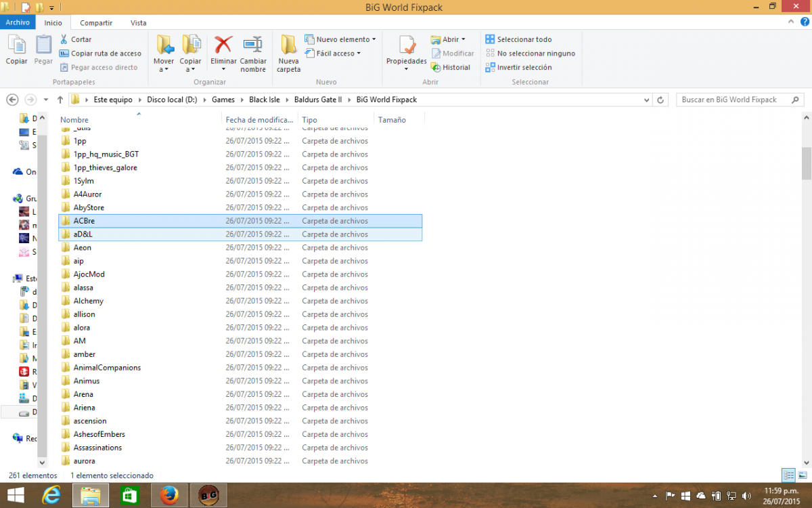Click the Cambiar nombre icon
This screenshot has height=508, width=812.
coord(253,45)
